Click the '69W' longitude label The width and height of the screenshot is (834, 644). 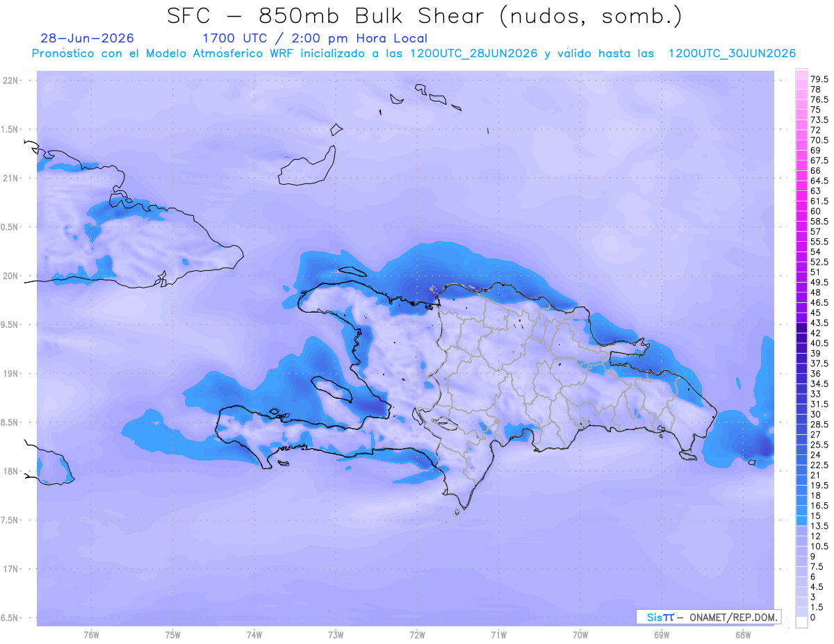662,634
